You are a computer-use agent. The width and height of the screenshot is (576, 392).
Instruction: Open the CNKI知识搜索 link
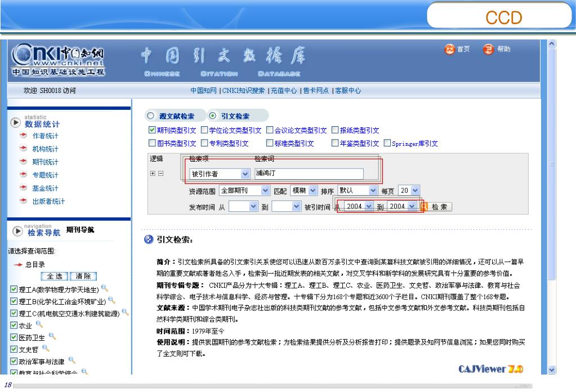(243, 90)
